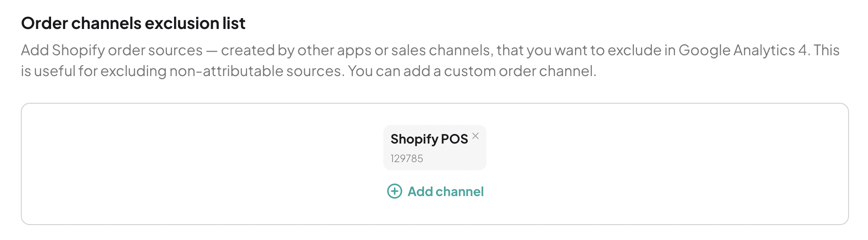868x240 pixels.
Task: Click the word 'exclusion' in the heading
Action: pos(182,23)
